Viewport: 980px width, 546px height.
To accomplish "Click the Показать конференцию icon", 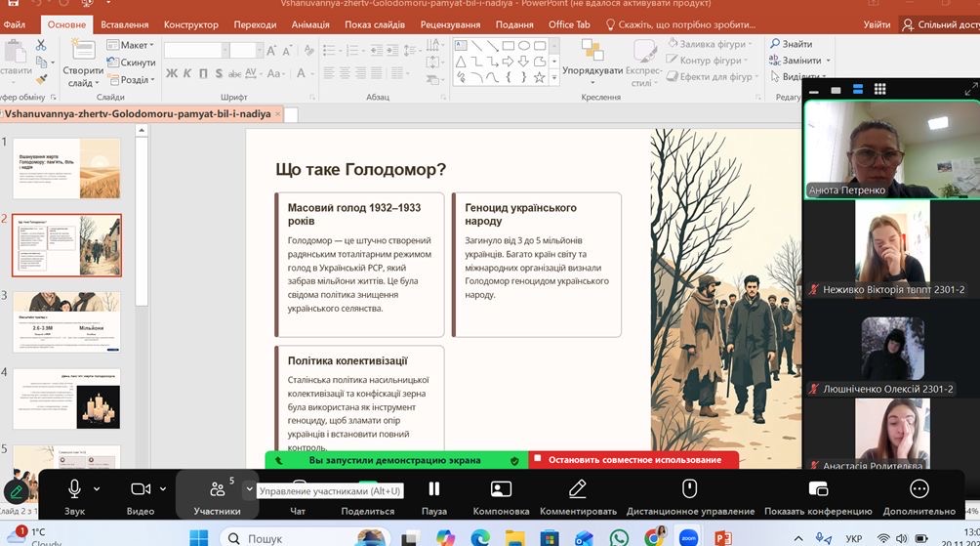I will tap(818, 489).
